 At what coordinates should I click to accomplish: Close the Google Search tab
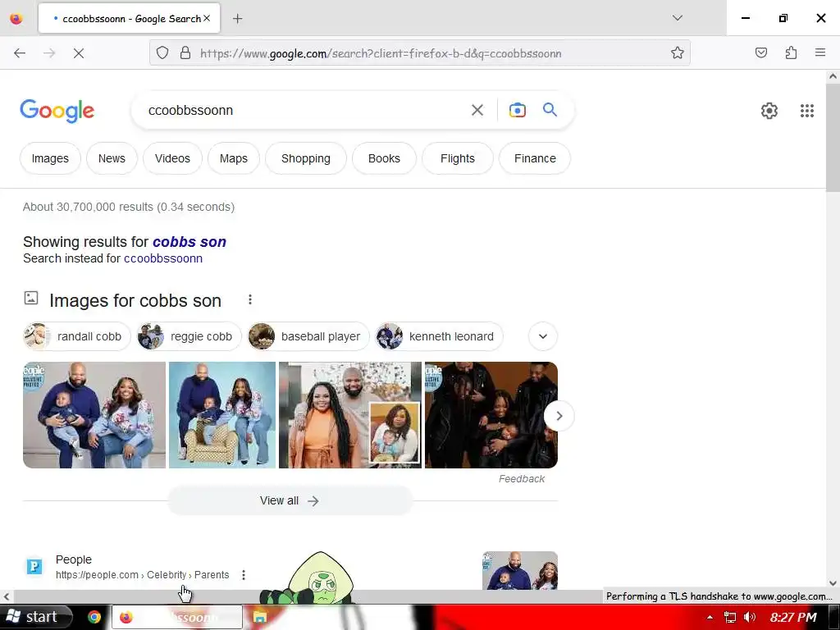[x=207, y=19]
